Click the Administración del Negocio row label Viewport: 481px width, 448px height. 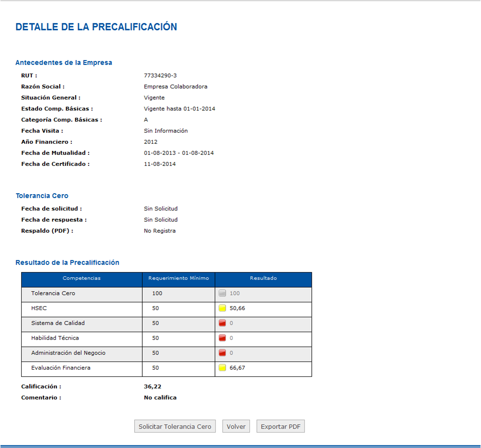[x=68, y=353]
